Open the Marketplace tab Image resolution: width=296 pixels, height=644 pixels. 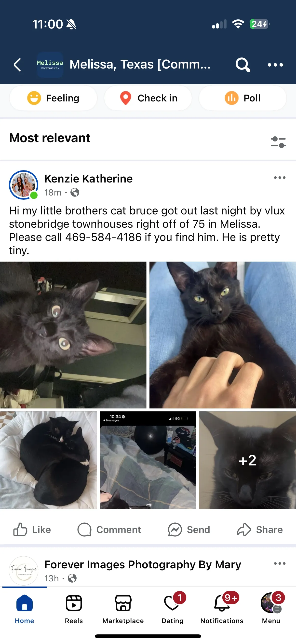coord(123,609)
